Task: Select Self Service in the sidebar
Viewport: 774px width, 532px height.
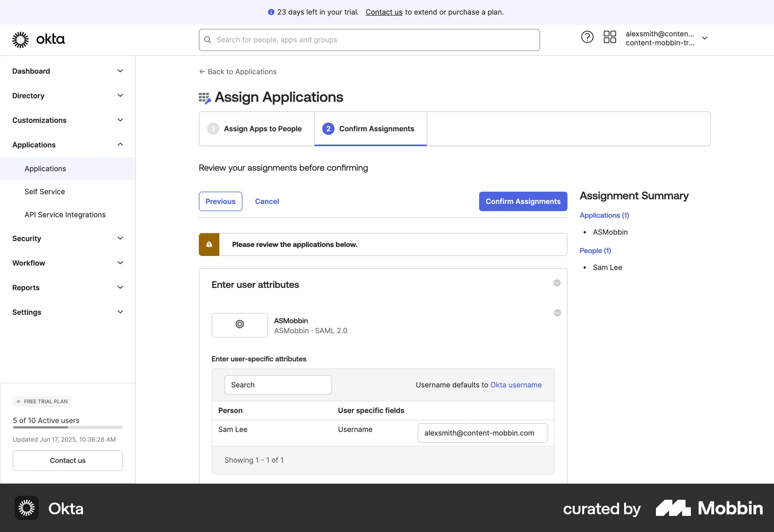Action: pos(44,191)
